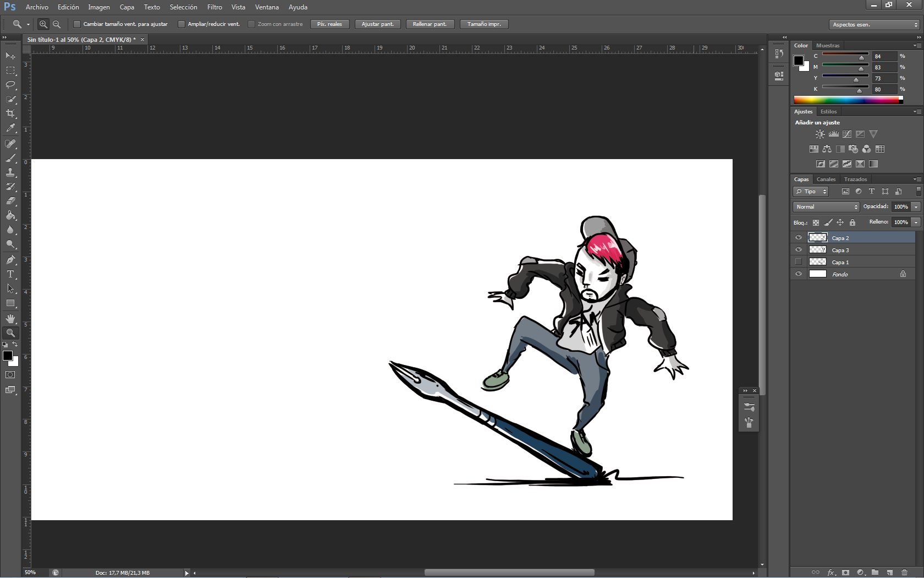Click the CMYK color spectrum bar

(847, 100)
